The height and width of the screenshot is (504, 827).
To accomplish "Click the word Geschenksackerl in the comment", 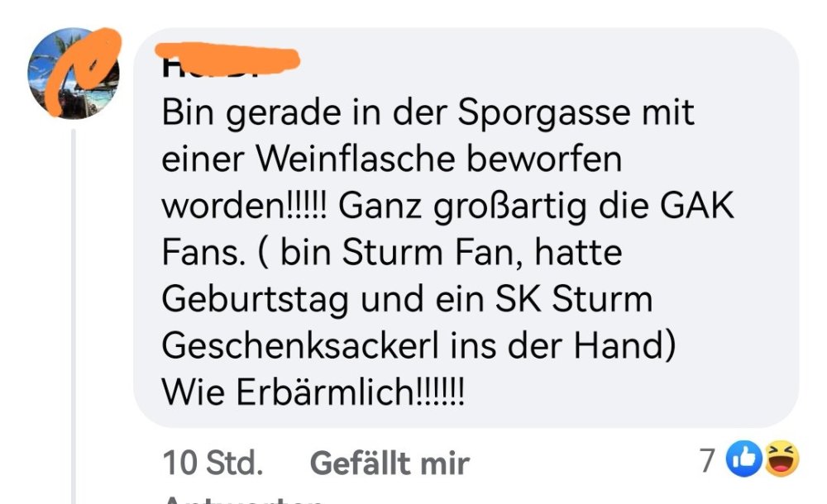I will [x=300, y=346].
